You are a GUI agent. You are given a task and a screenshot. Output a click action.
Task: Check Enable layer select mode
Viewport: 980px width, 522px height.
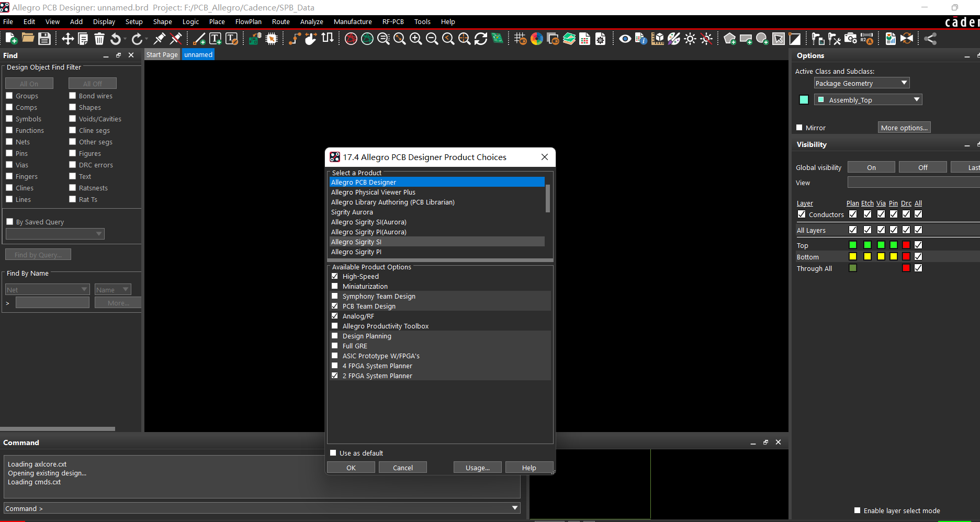point(857,510)
